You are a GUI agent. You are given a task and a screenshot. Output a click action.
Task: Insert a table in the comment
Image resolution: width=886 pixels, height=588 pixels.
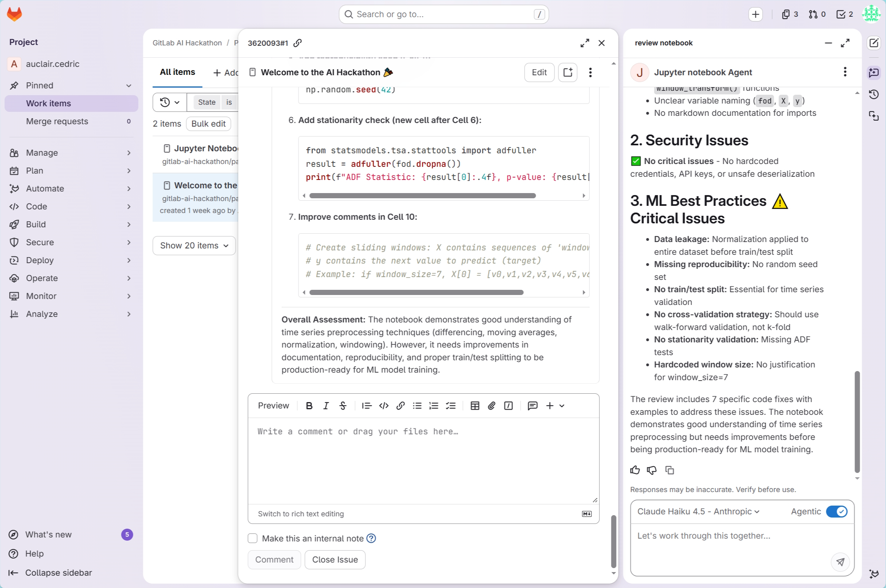pyautogui.click(x=474, y=406)
